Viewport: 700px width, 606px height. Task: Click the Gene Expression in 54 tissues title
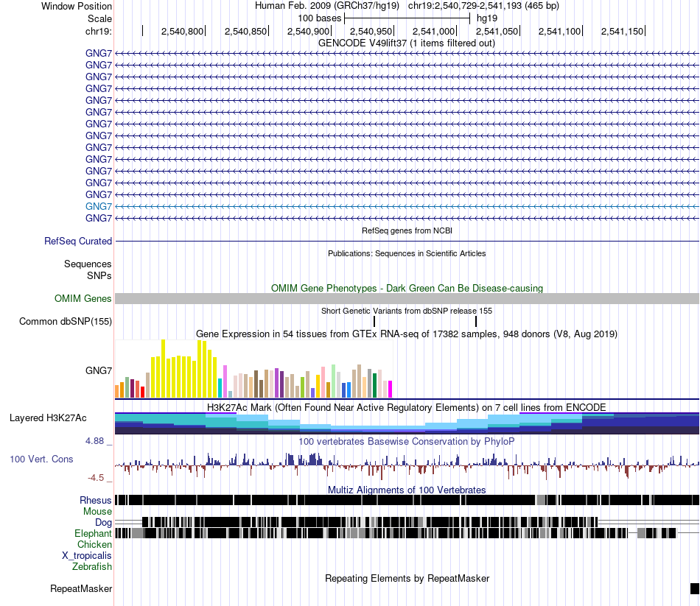(407, 334)
